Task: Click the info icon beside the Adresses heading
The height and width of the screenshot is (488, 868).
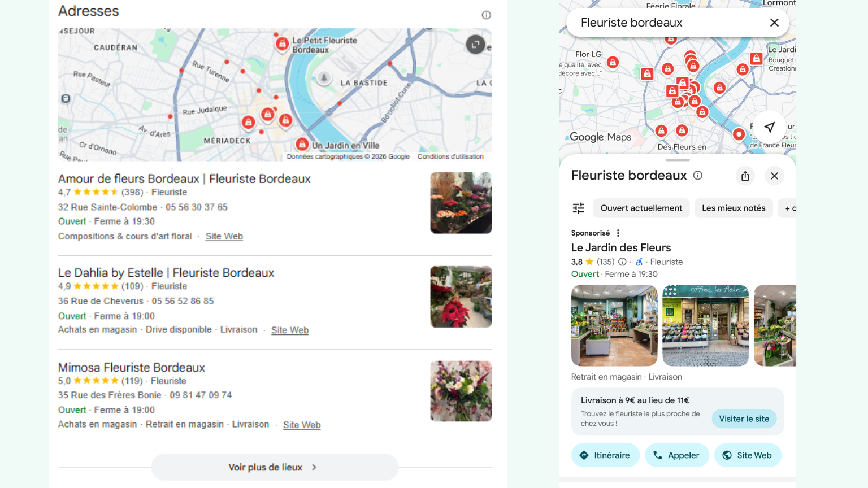Action: tap(487, 15)
